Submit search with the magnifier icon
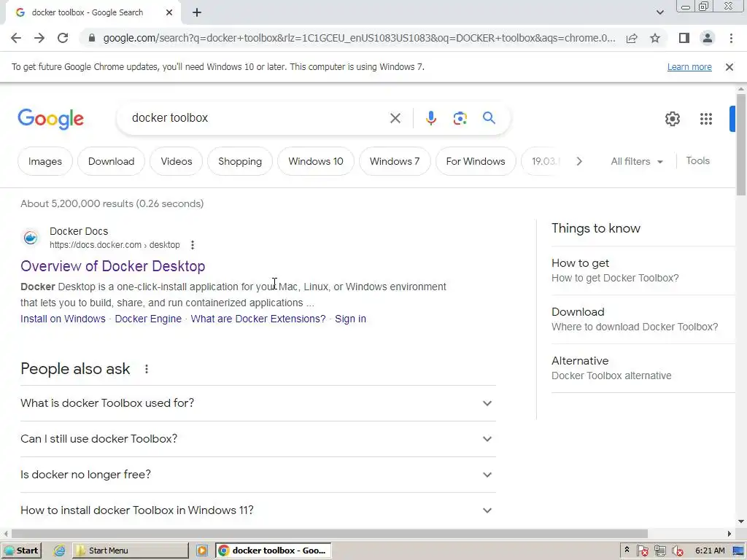Viewport: 747px width, 560px height. click(489, 118)
